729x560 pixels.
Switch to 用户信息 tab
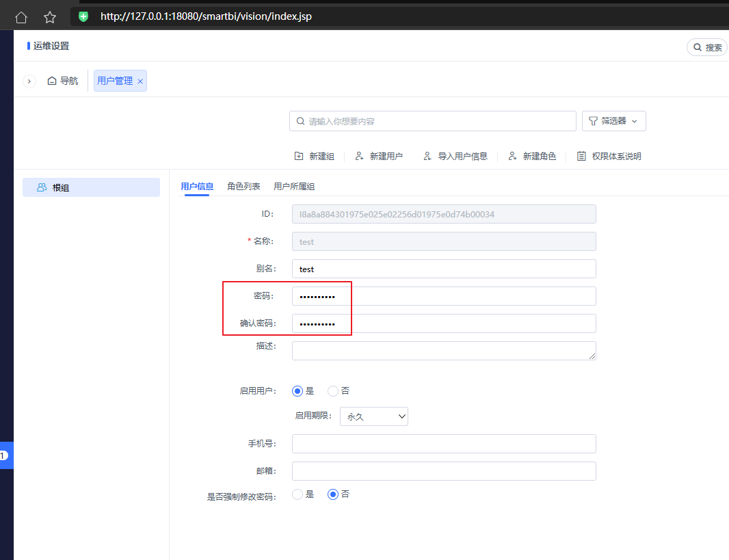[x=197, y=187]
